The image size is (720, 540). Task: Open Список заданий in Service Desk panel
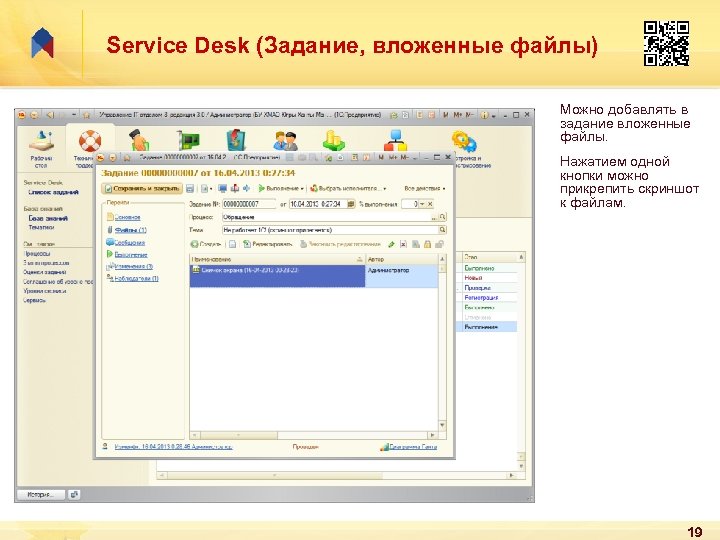[x=53, y=192]
